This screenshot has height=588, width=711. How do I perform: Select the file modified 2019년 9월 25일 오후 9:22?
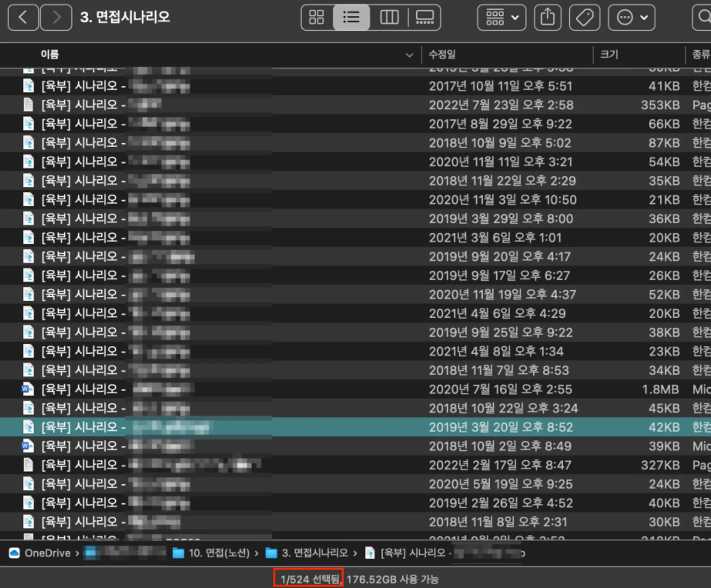coord(355,332)
